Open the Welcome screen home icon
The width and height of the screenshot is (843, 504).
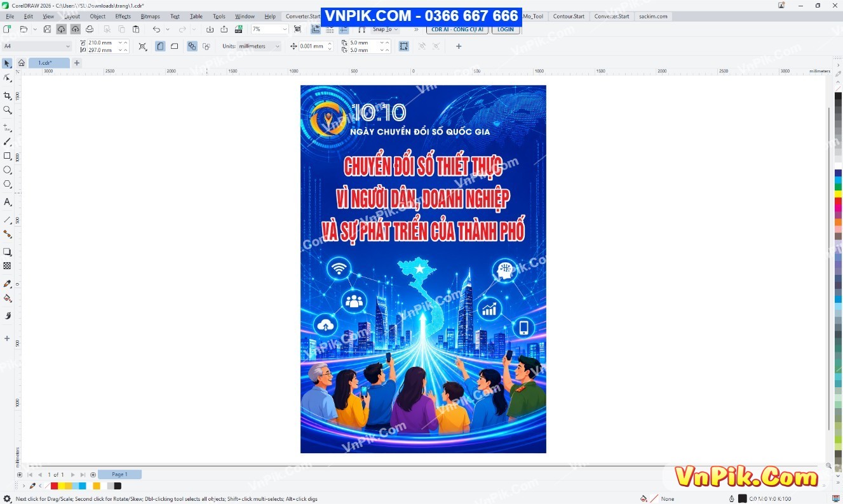click(21, 63)
